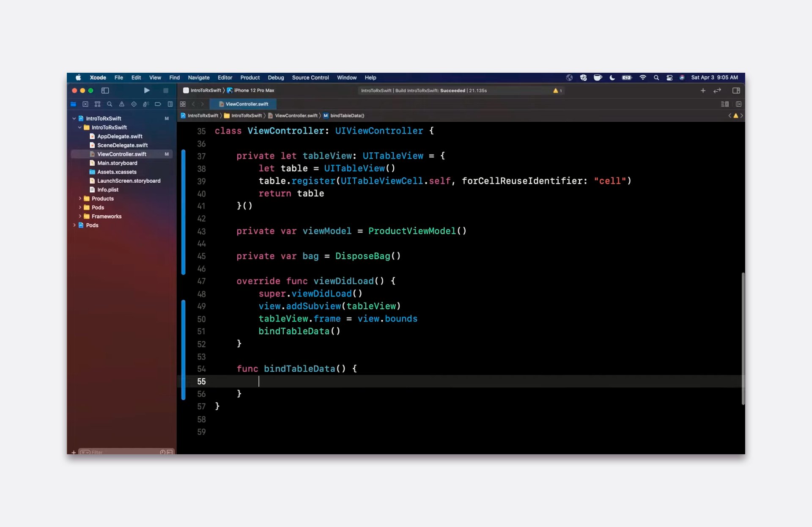Expand the Frameworks folder
Image resolution: width=812 pixels, height=527 pixels.
point(80,216)
